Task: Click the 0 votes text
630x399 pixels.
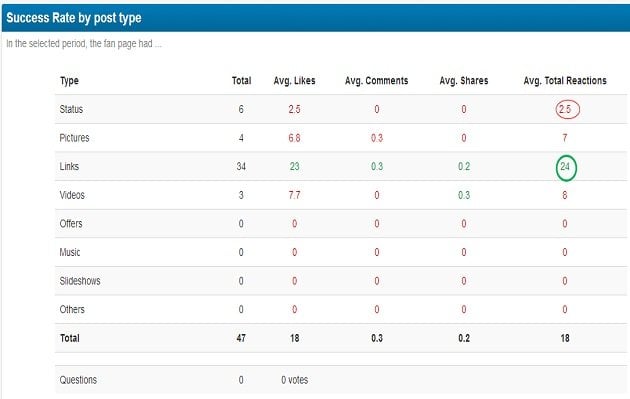Action: coord(295,380)
